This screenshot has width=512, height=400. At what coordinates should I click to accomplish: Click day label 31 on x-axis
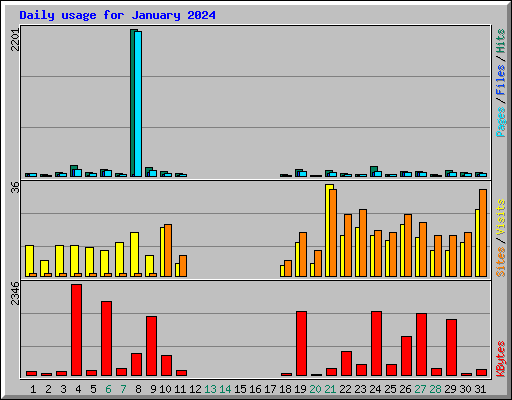click(480, 389)
